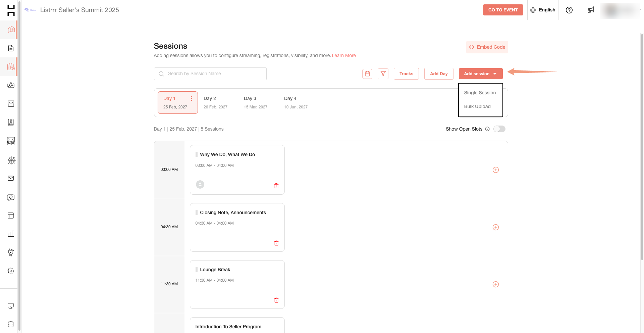Screen dimensions: 644x333
Task: Click the Add Day button
Action: (x=439, y=74)
